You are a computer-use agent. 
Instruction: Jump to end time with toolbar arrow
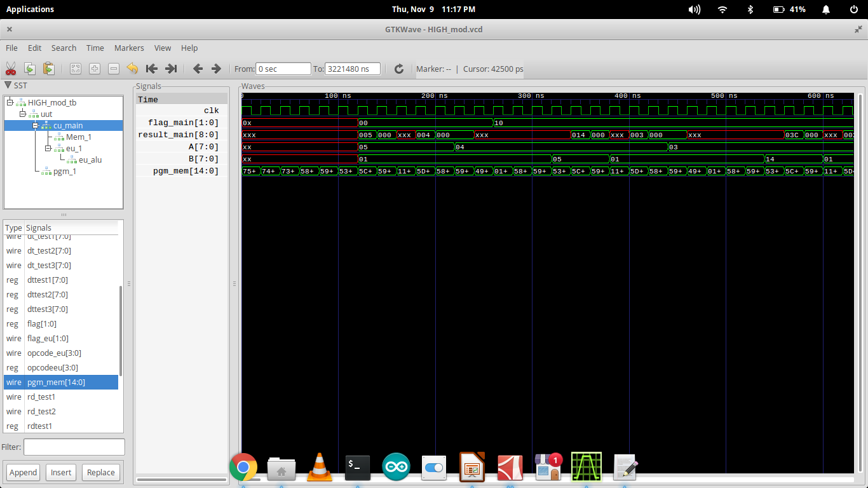pos(170,69)
